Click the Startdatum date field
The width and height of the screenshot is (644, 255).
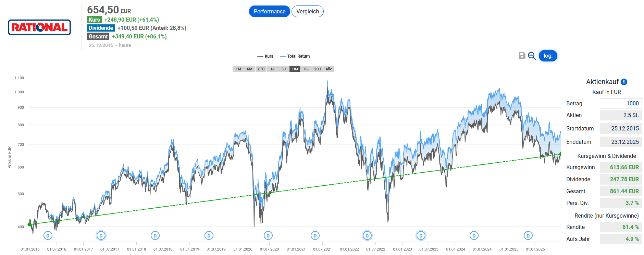(620, 128)
